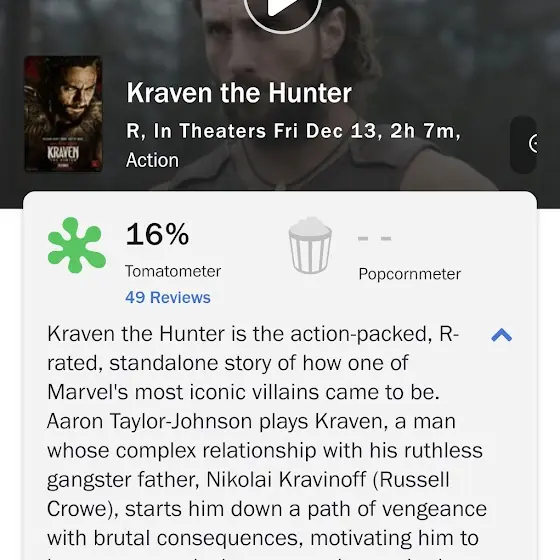This screenshot has width=560, height=560.
Task: Tap the gray popcorn bucket icon
Action: (x=310, y=245)
